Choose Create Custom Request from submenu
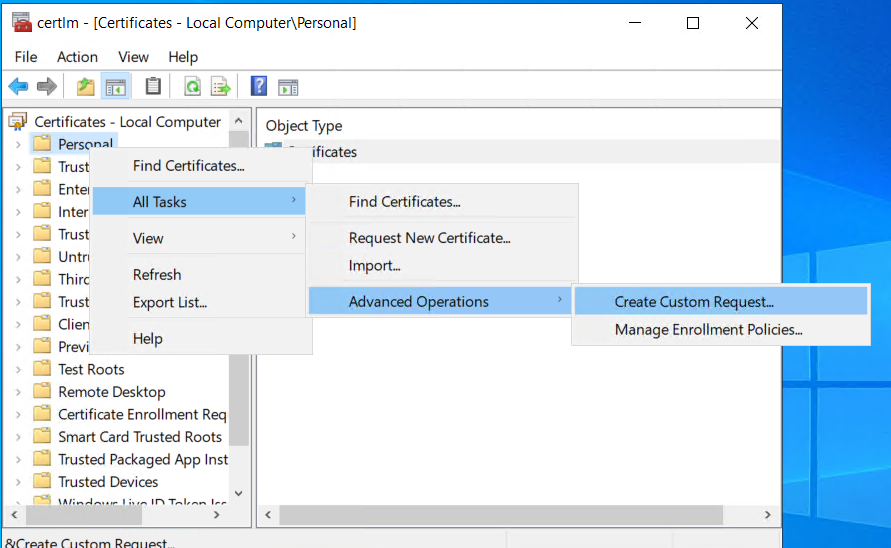The image size is (891, 548). pos(694,302)
